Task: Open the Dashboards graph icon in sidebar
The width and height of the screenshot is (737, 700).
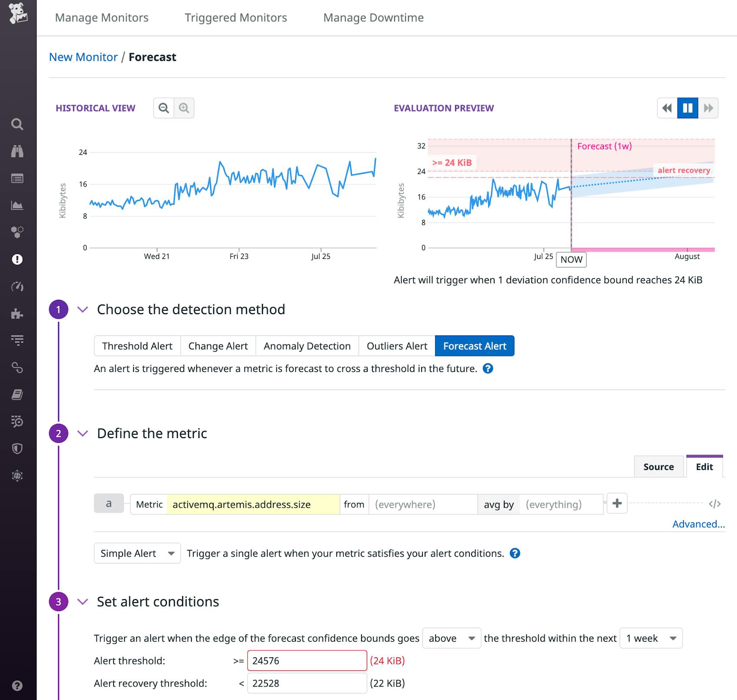Action: point(17,205)
